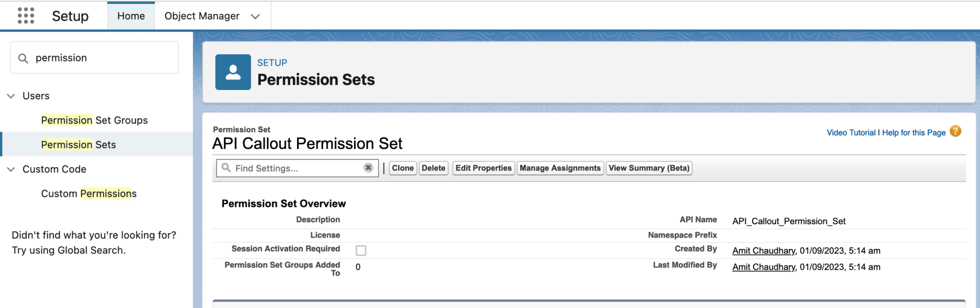This screenshot has width=980, height=308.
Task: Select Permission Set Groups in sidebar
Action: (94, 120)
